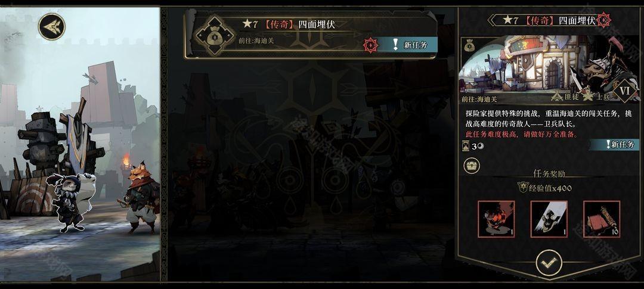Click the VI difficulty diamond badge
This screenshot has width=644, height=289.
pos(624,91)
